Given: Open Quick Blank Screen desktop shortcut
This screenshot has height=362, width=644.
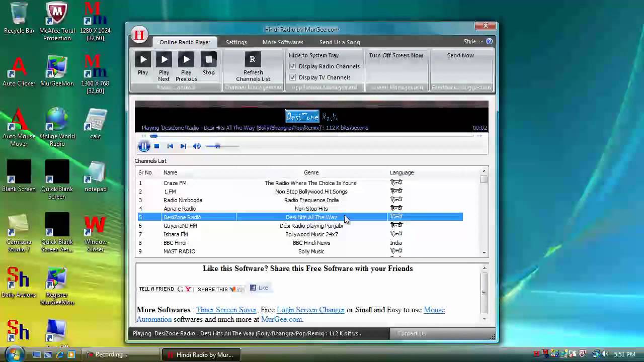Looking at the screenshot, I should (57, 180).
